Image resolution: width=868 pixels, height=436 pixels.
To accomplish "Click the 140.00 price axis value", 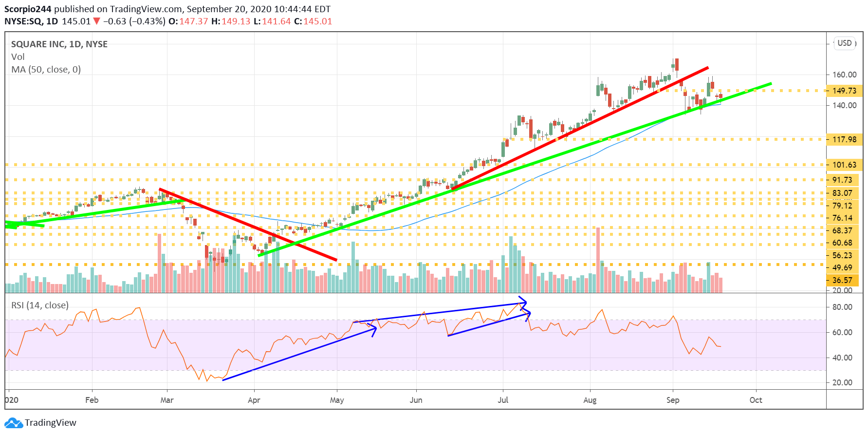I will coord(844,105).
